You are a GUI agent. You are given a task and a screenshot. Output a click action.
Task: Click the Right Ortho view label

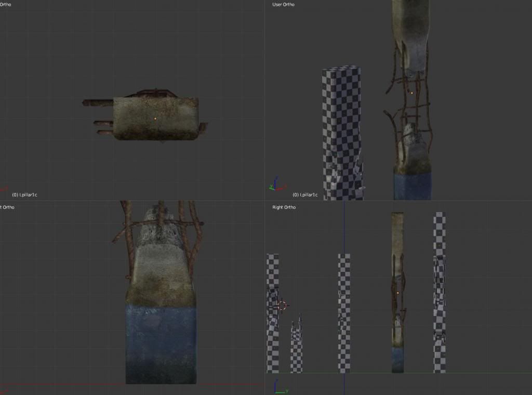[x=284, y=207]
